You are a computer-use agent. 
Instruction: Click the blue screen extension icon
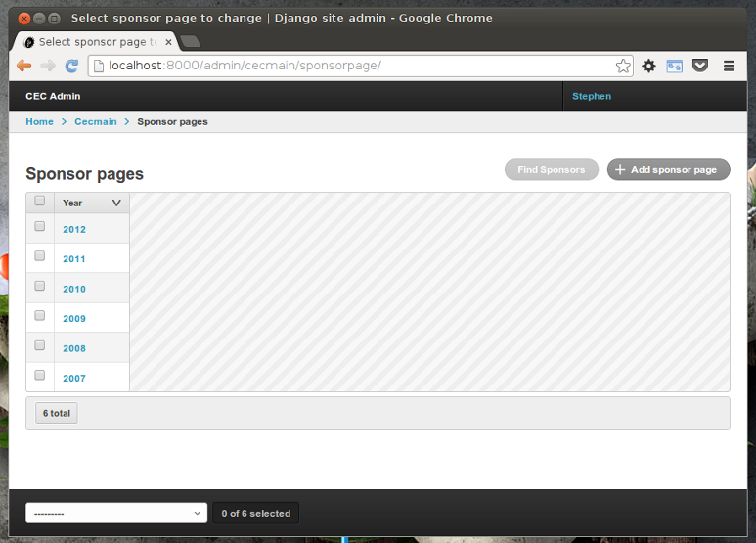(674, 66)
